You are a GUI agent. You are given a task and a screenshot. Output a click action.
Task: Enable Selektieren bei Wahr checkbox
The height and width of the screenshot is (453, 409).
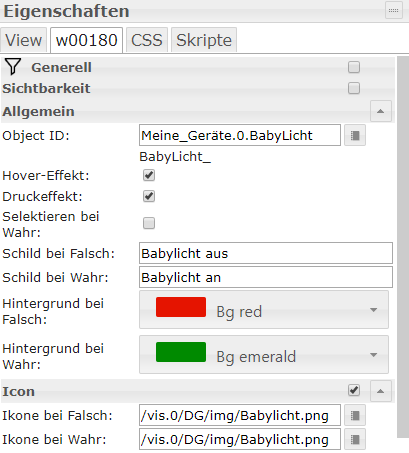click(x=149, y=223)
